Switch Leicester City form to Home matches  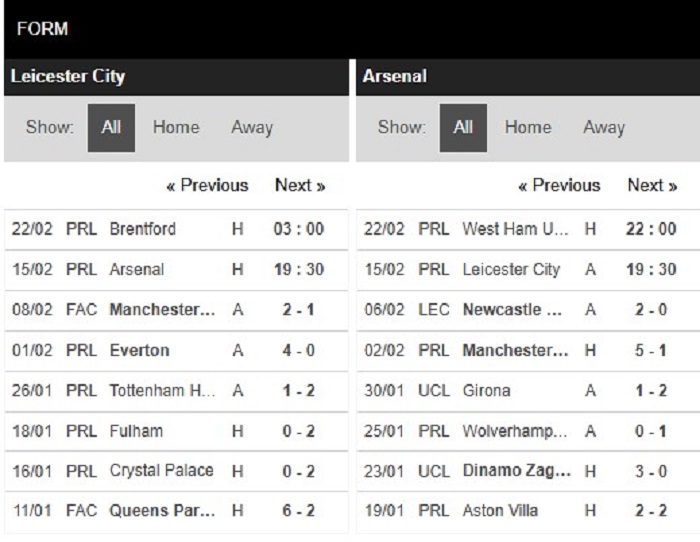pos(176,128)
